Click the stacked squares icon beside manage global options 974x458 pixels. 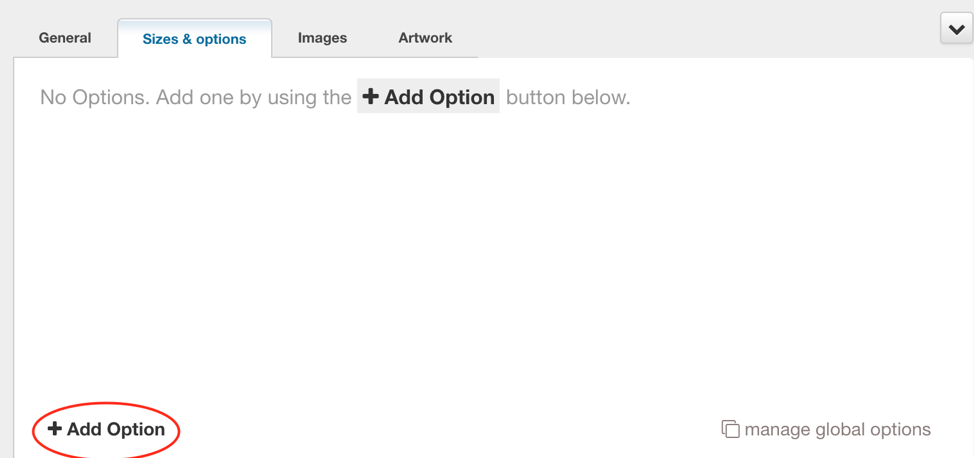(x=730, y=429)
